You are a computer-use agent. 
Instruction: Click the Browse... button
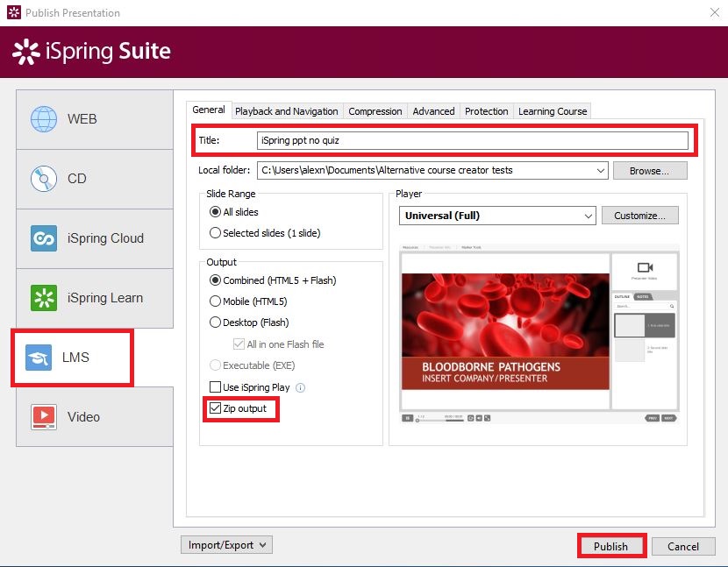coord(650,171)
